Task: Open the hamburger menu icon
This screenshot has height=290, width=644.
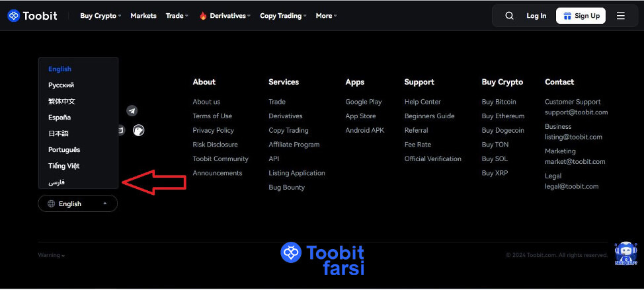Action: click(620, 16)
